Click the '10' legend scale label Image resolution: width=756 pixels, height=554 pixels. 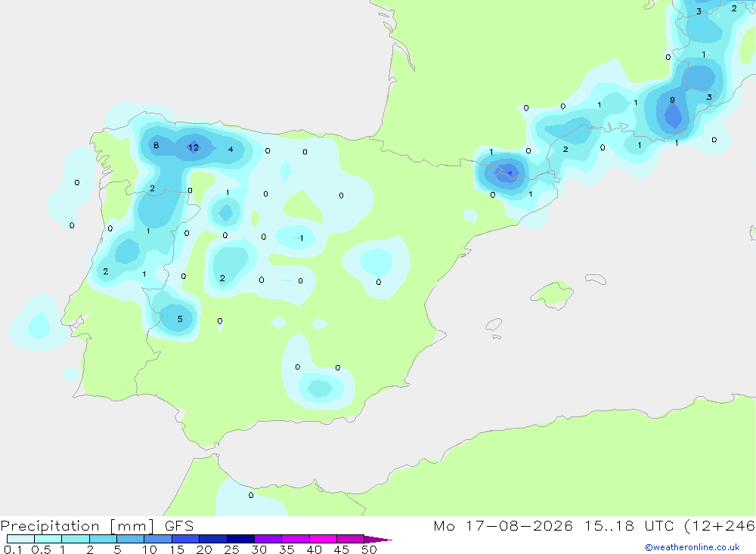click(x=150, y=549)
